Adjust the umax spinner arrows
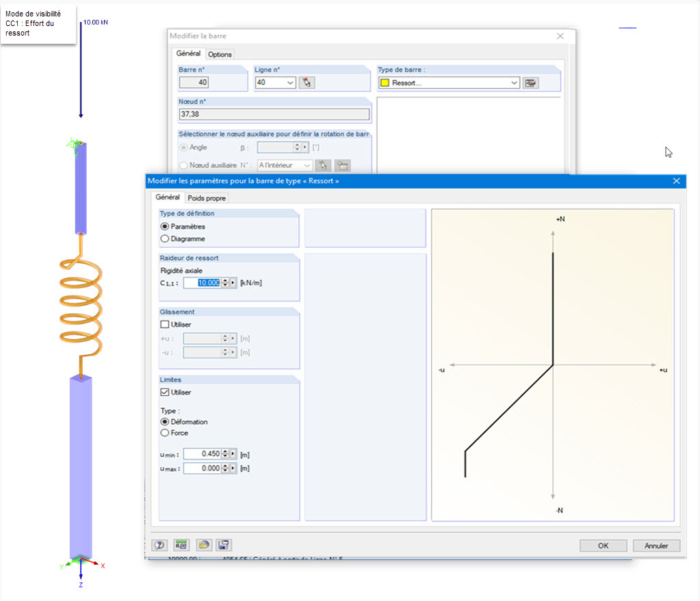 click(x=225, y=468)
